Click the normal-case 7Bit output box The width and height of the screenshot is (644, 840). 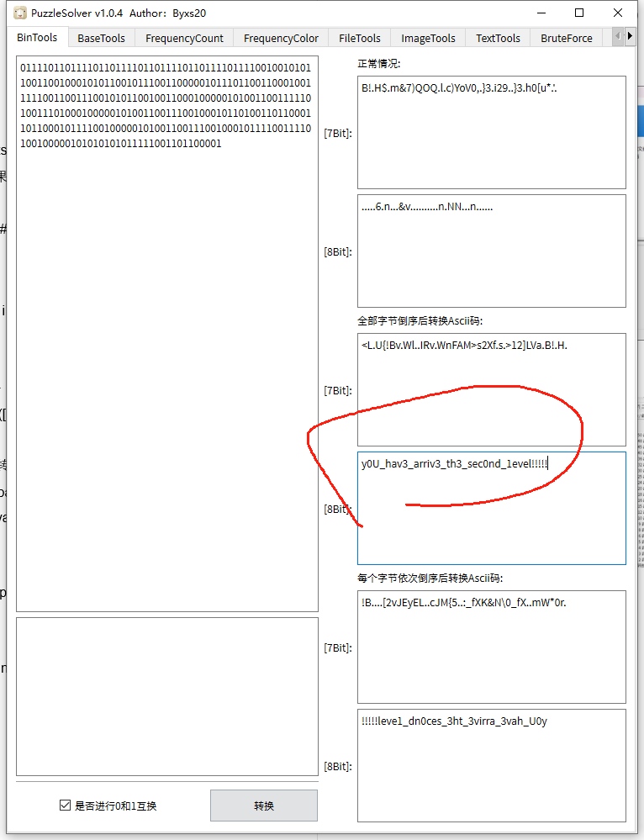coord(492,132)
